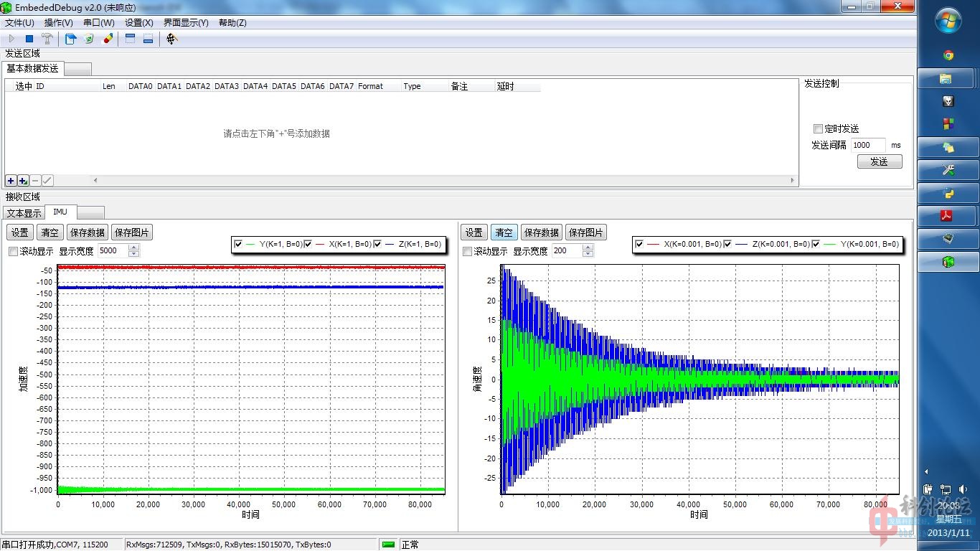Open the 界面显示(Y) menu
This screenshot has height=551, width=980.
pyautogui.click(x=186, y=23)
